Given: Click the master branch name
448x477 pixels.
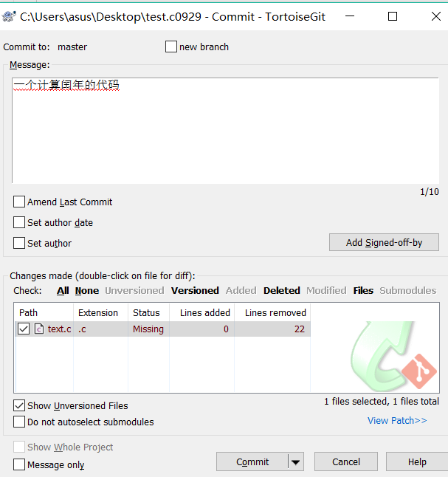Looking at the screenshot, I should 72,47.
